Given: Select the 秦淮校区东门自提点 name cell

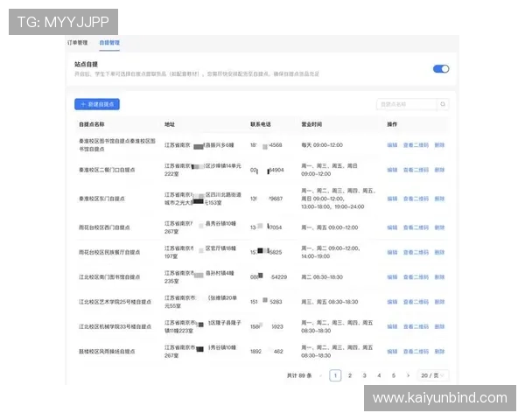Looking at the screenshot, I should [x=101, y=199].
